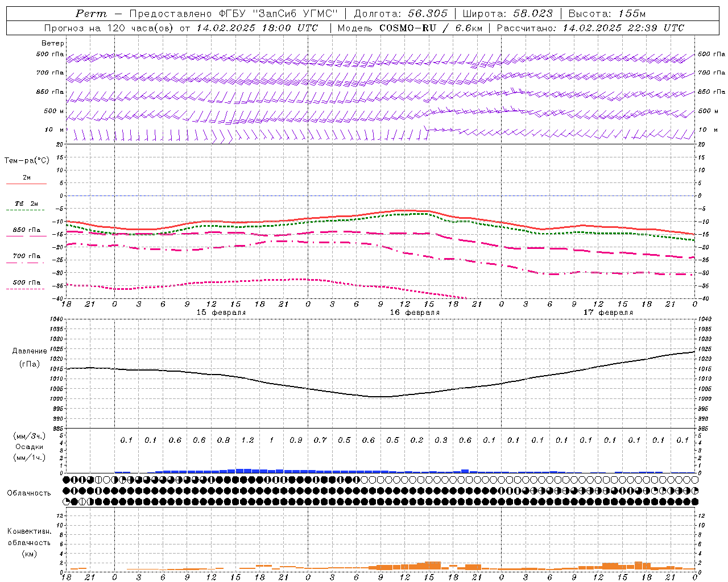Click the "Долгота: 56.305" header field
The image size is (728, 582).
[400, 14]
